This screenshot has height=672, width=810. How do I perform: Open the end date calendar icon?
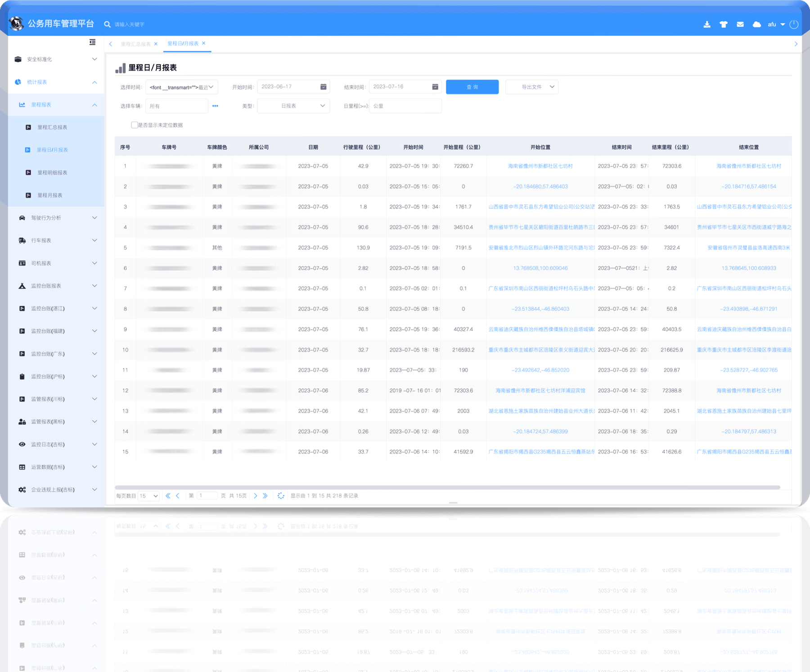point(435,87)
